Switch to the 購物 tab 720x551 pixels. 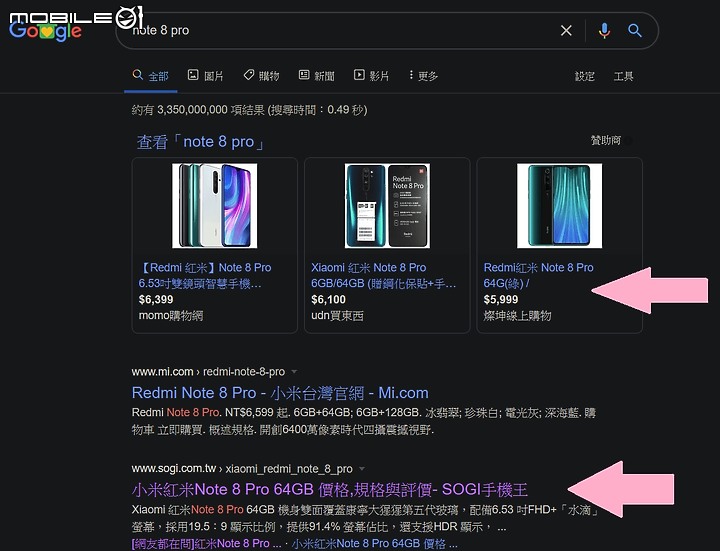click(x=261, y=76)
